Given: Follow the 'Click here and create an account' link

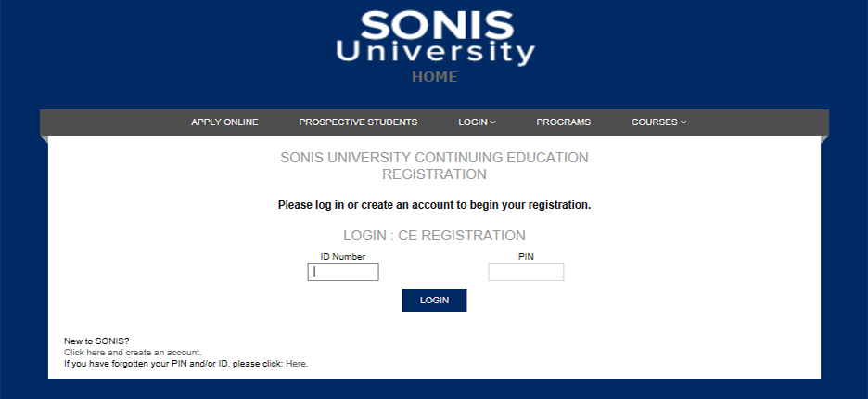Looking at the screenshot, I should point(133,353).
